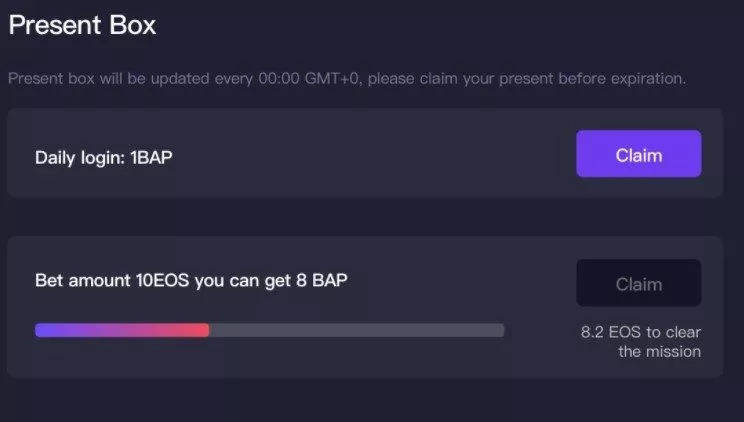Image resolution: width=744 pixels, height=422 pixels.
Task: Click 'the mission' text under Claim button
Action: [660, 352]
